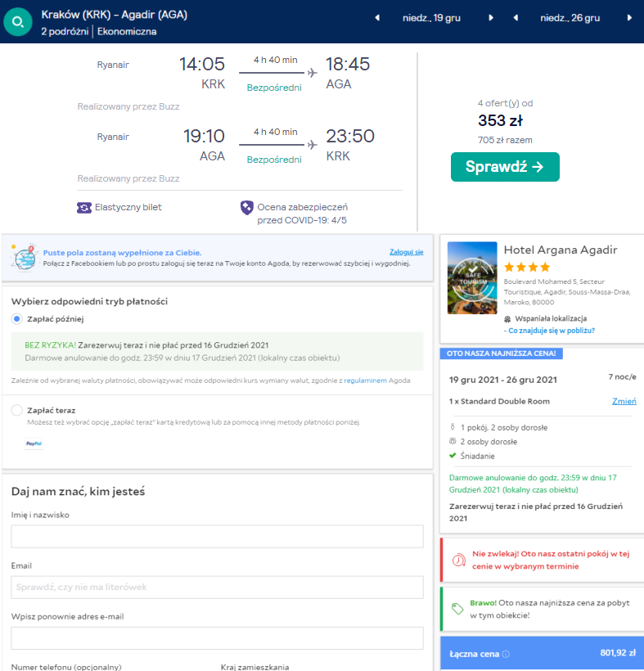Click the green Śniadanie checkmark icon
Viewport: 644px width, 671px height.
pyautogui.click(x=453, y=456)
